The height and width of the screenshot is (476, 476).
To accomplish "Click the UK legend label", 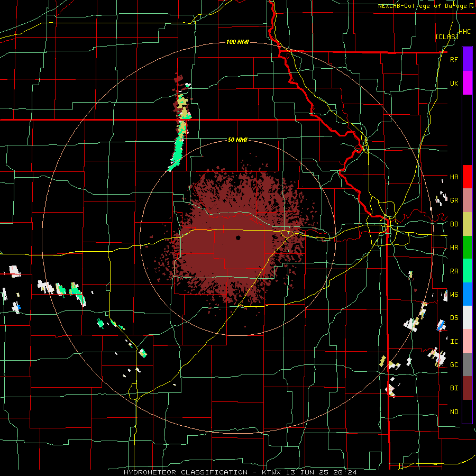I will (454, 83).
